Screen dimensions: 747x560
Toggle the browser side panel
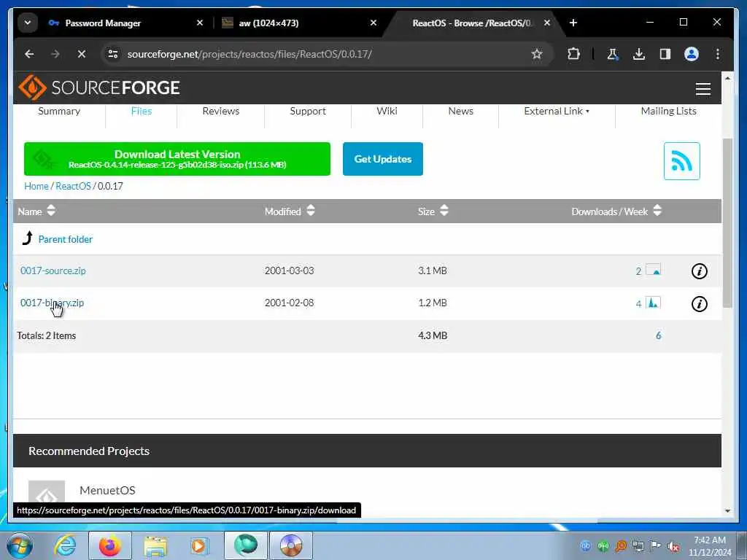coord(665,54)
